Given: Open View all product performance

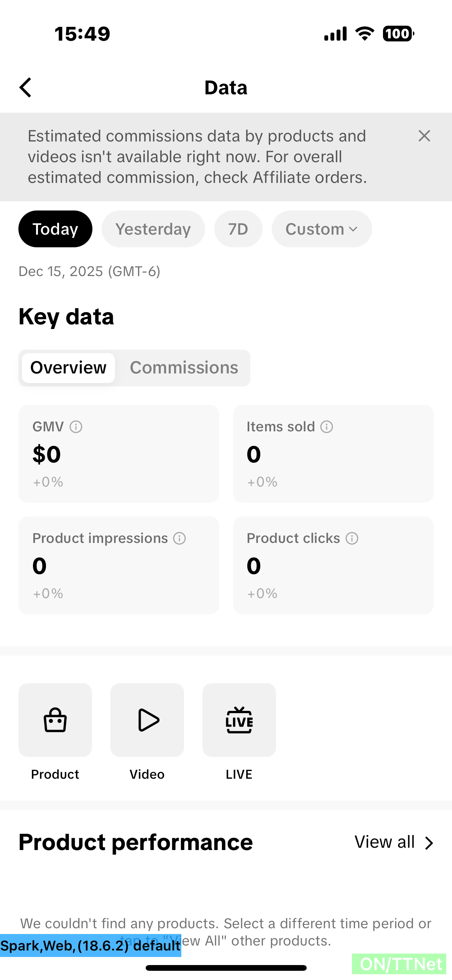Looking at the screenshot, I should pyautogui.click(x=393, y=842).
